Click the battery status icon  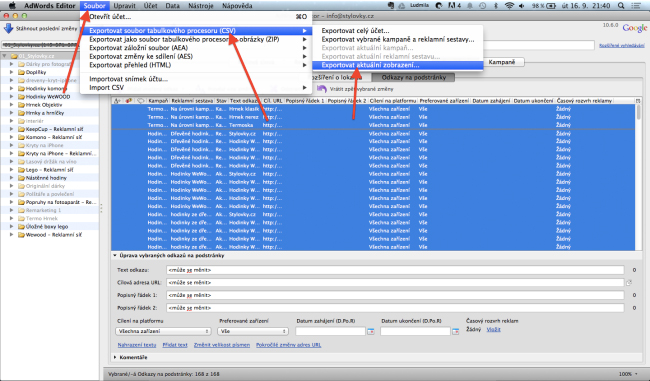pos(551,6)
